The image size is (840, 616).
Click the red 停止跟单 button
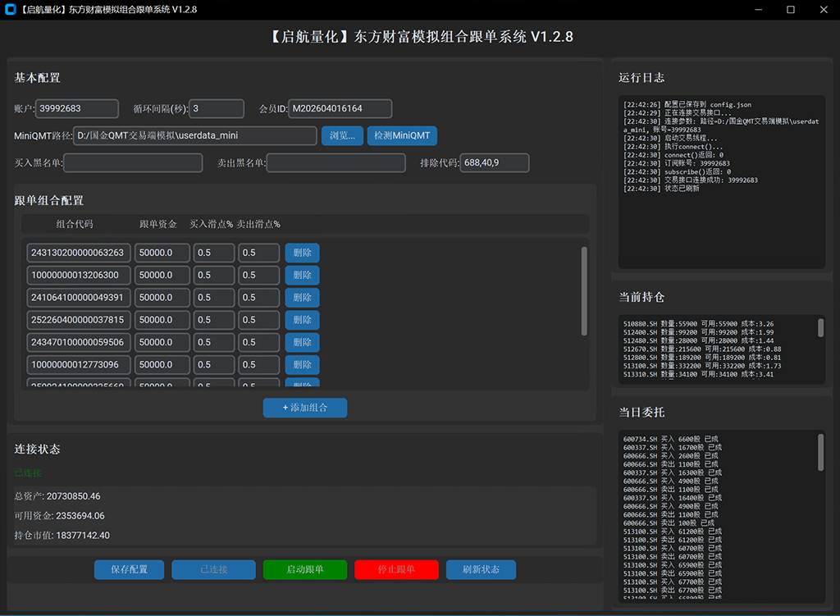pyautogui.click(x=396, y=569)
